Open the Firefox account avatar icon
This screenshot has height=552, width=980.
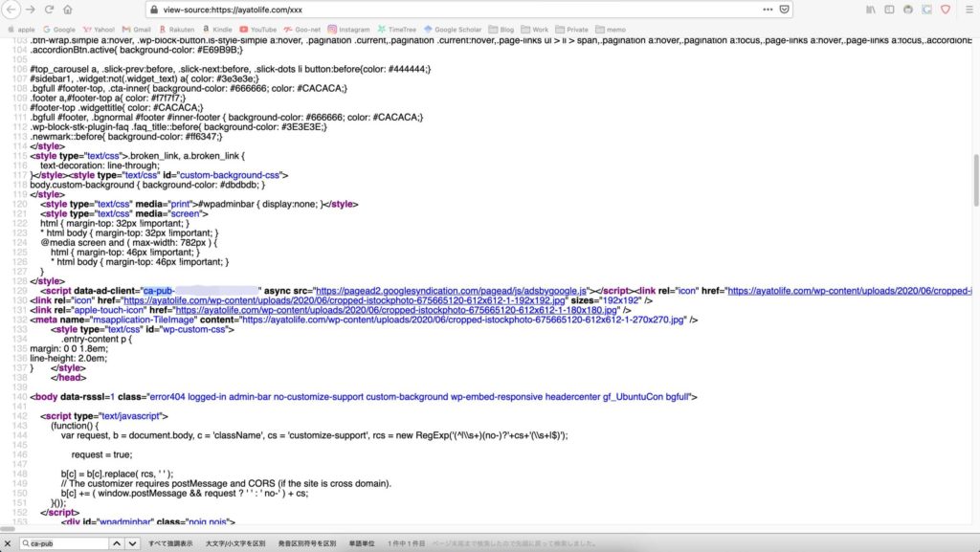click(x=908, y=10)
